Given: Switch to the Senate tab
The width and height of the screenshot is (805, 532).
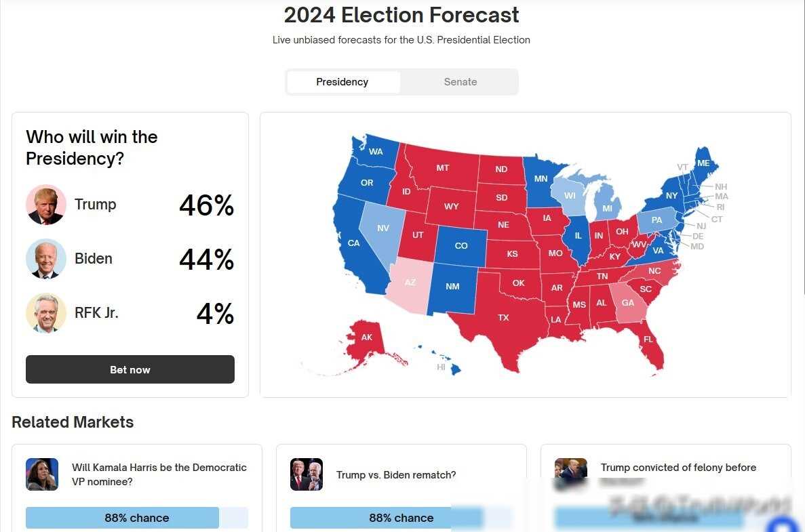Looking at the screenshot, I should pyautogui.click(x=460, y=82).
